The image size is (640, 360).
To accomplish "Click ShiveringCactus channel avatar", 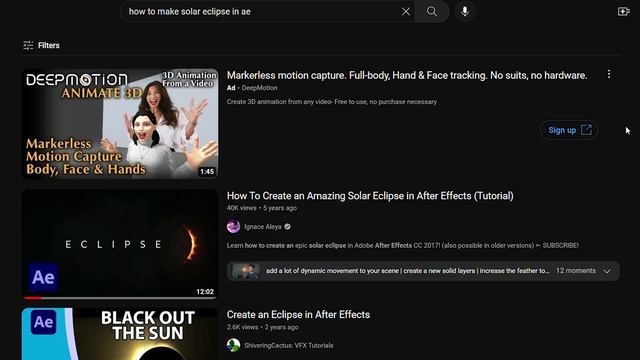I will [x=233, y=345].
